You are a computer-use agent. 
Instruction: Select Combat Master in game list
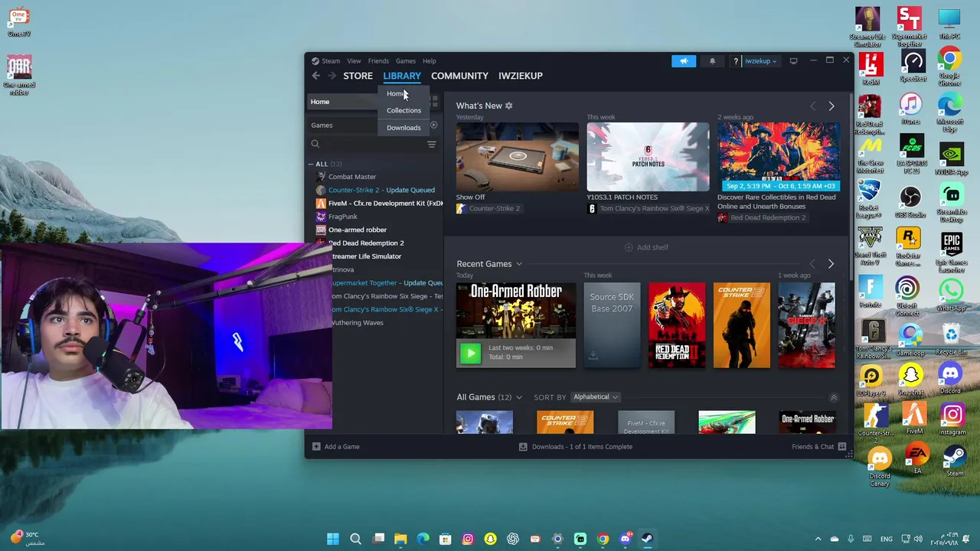[352, 177]
